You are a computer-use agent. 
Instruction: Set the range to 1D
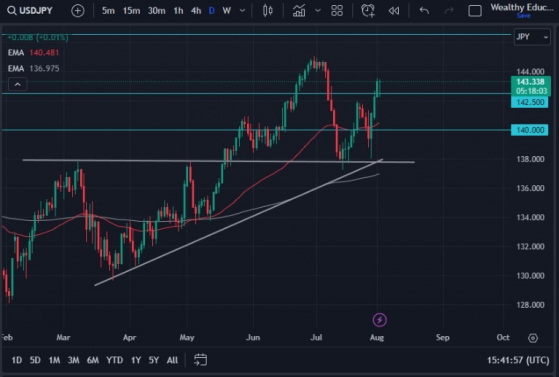point(16,360)
